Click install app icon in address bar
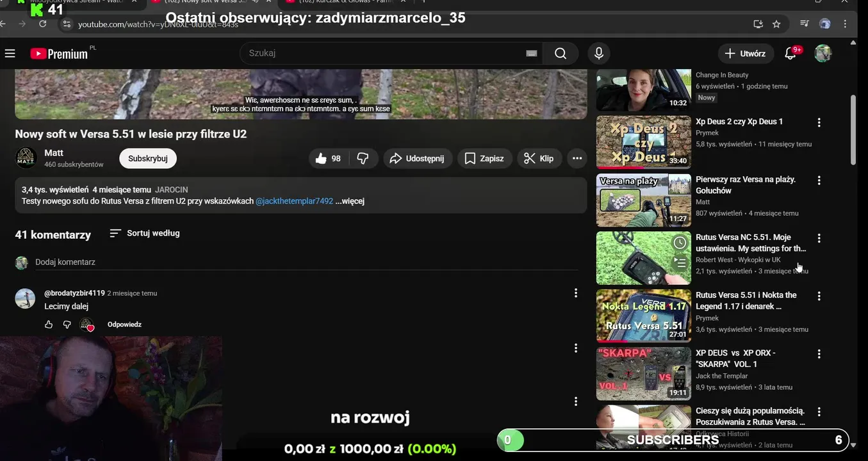 (758, 24)
